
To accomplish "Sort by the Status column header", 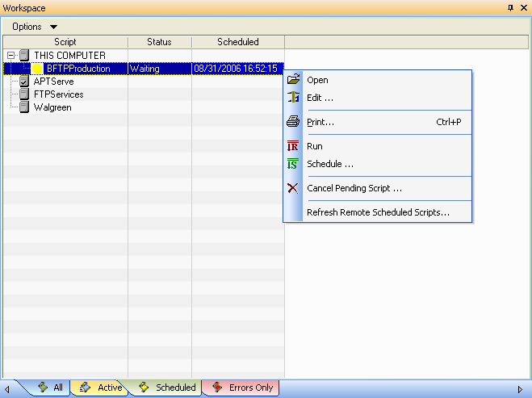I will [160, 42].
